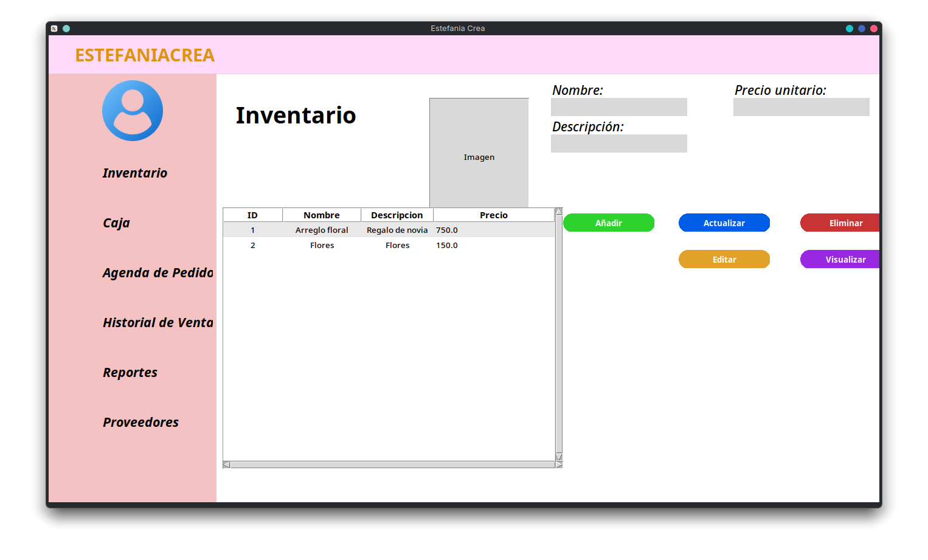
Task: Open the Inventario section in sidebar
Action: coord(135,173)
